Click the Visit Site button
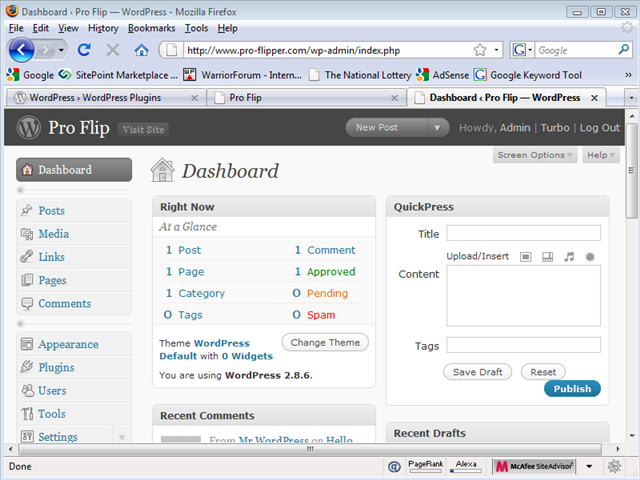 (x=143, y=129)
